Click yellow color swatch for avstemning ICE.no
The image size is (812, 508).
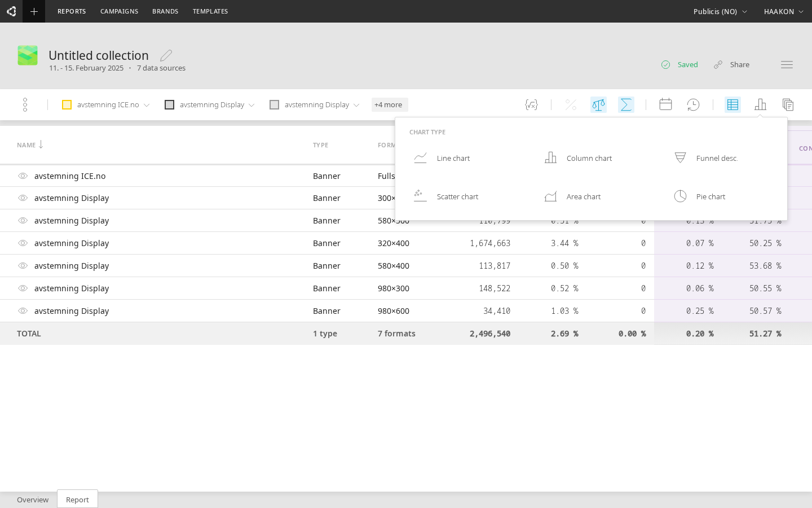(67, 104)
